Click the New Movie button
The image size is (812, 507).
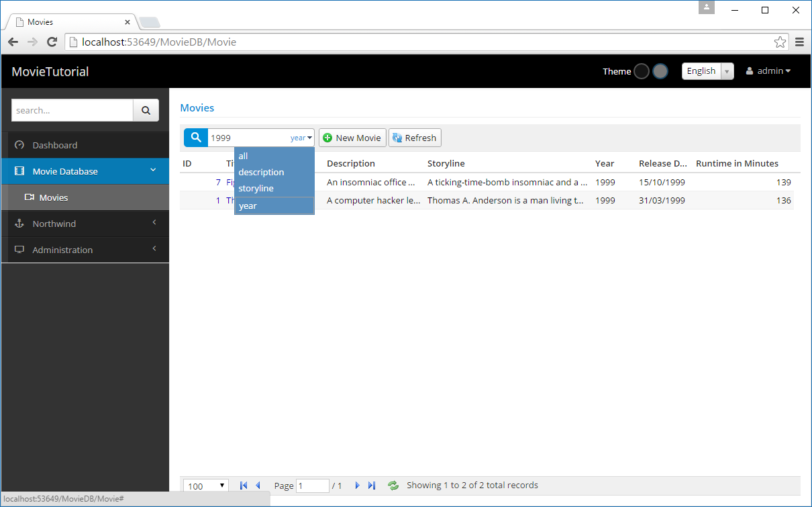click(x=352, y=138)
